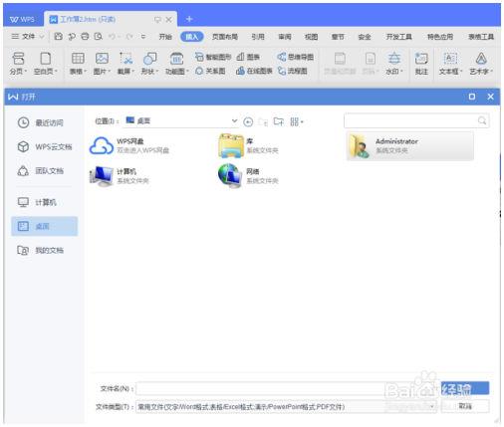The height and width of the screenshot is (427, 504).
Task: Select the Administrator system folder
Action: [x=410, y=146]
